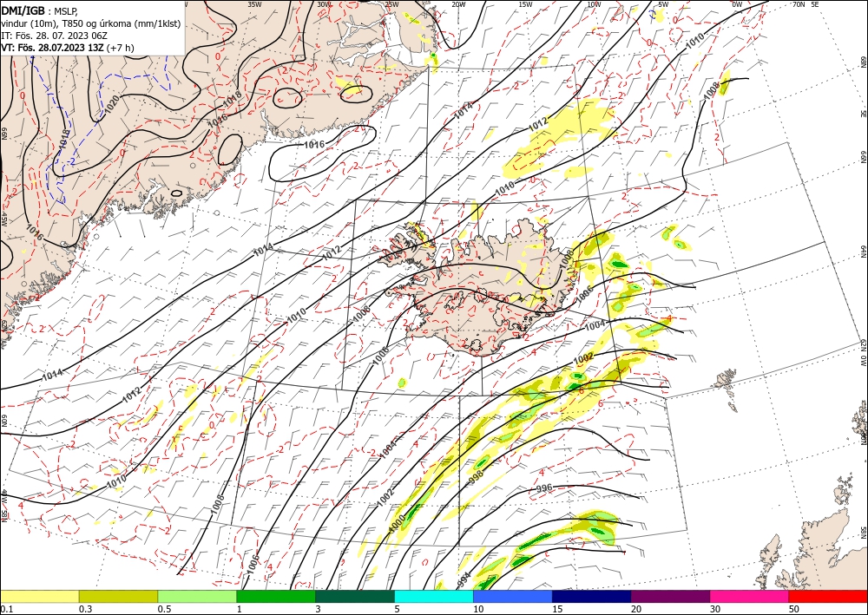
Task: Click the '5W' longitude label
Action: pos(663,3)
